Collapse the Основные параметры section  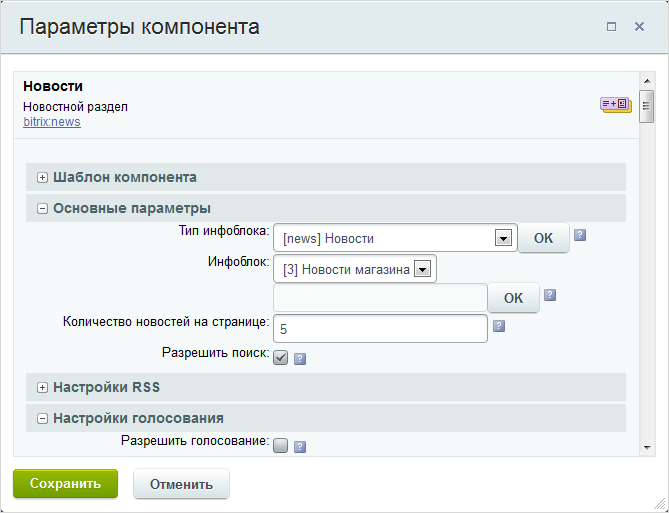(42, 209)
